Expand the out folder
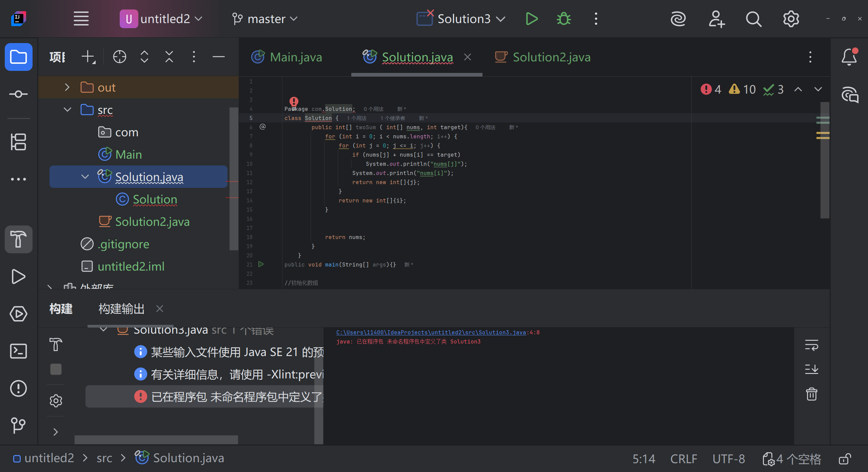Viewport: 868px width, 472px height. tap(67, 87)
